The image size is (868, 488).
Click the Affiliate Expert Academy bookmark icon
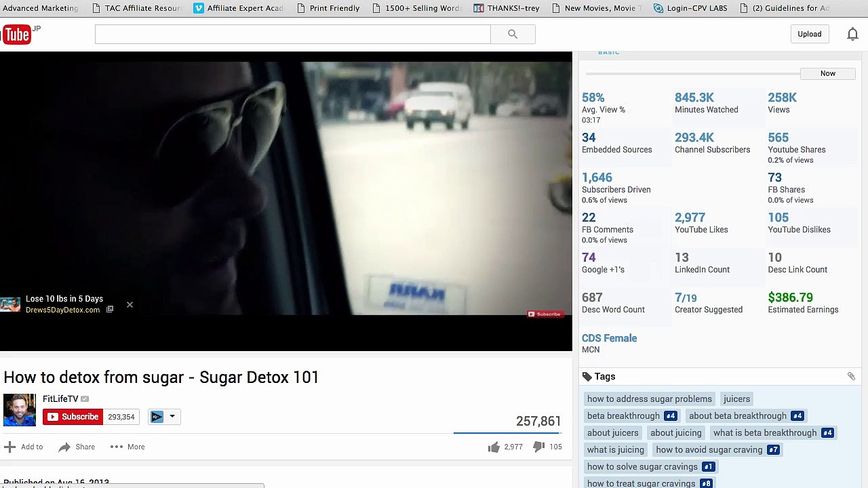point(198,8)
